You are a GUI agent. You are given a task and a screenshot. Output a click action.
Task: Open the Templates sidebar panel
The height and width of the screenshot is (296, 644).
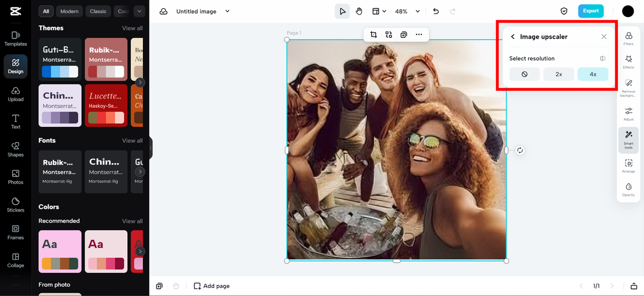pyautogui.click(x=16, y=39)
